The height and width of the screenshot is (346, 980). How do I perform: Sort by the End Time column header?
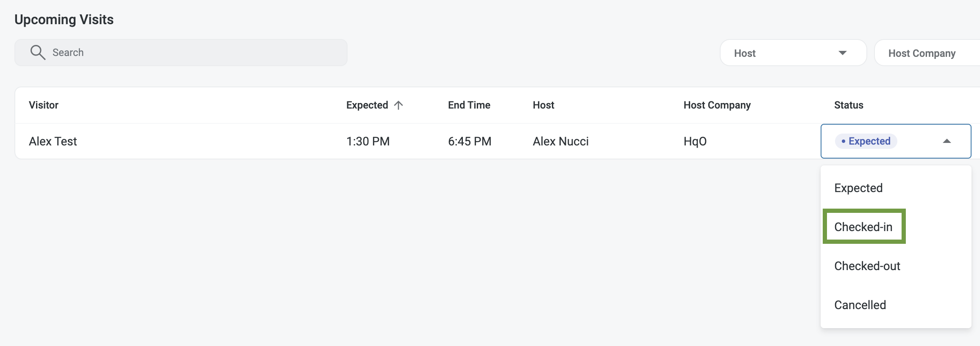(x=469, y=105)
